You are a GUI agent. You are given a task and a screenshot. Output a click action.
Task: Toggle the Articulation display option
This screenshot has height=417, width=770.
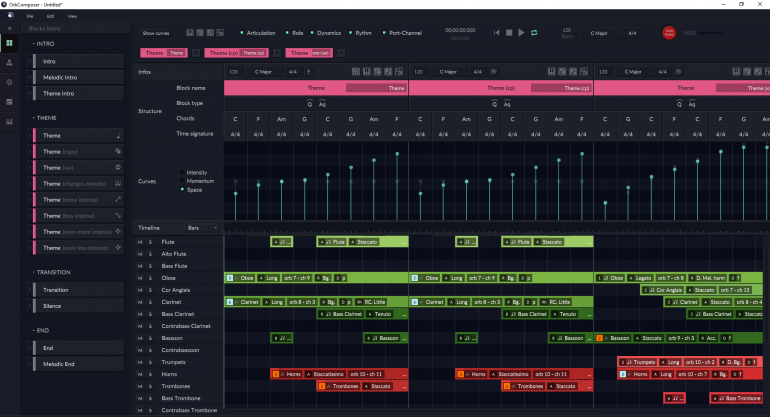tap(257, 33)
